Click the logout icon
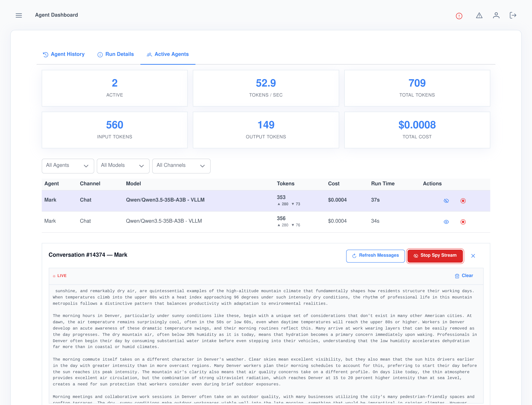 [513, 15]
